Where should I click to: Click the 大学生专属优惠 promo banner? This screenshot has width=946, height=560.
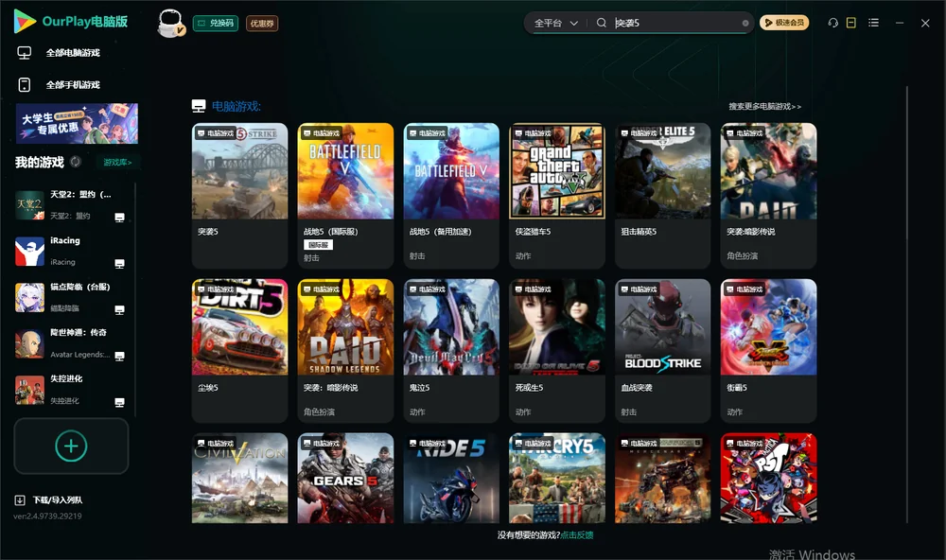click(x=78, y=124)
